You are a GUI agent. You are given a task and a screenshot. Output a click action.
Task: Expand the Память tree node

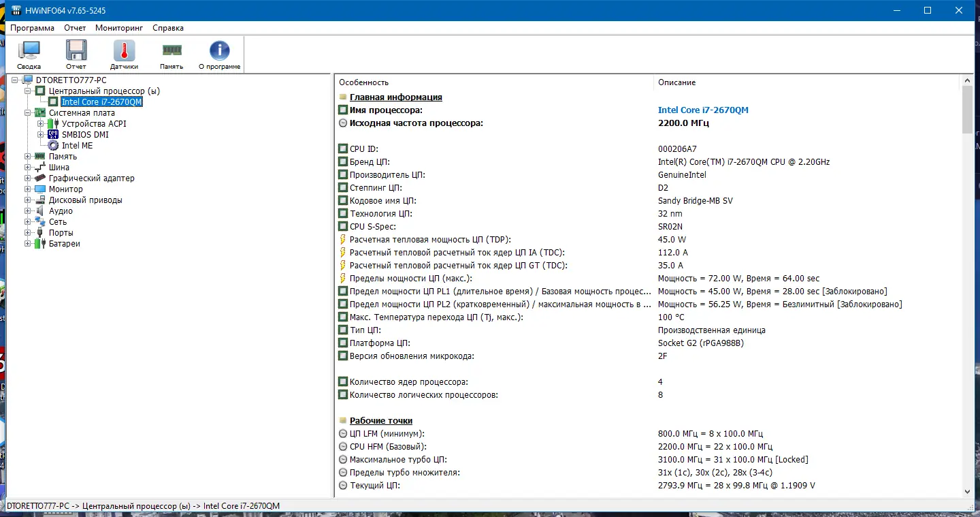28,157
